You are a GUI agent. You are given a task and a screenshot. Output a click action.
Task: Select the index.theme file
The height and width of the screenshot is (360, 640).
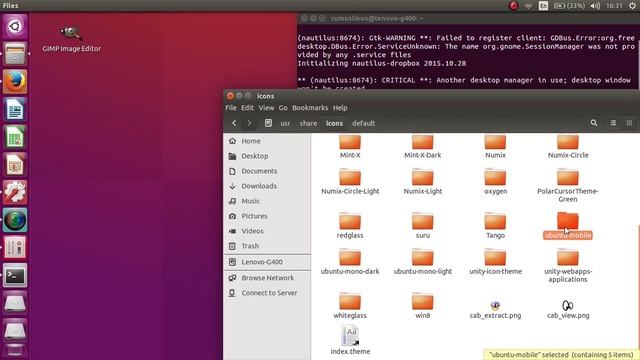click(350, 340)
